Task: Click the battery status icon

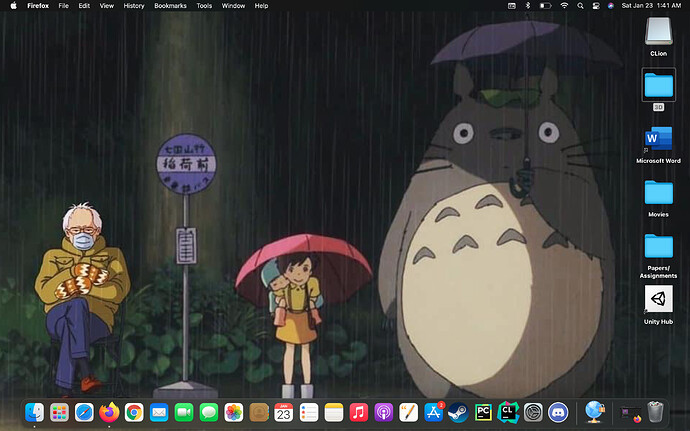Action: [x=546, y=6]
